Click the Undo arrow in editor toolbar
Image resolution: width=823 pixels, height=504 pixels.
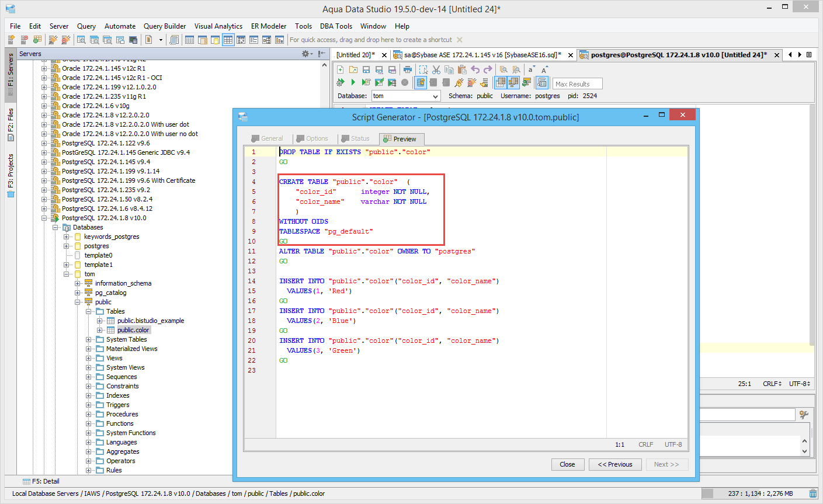point(475,69)
